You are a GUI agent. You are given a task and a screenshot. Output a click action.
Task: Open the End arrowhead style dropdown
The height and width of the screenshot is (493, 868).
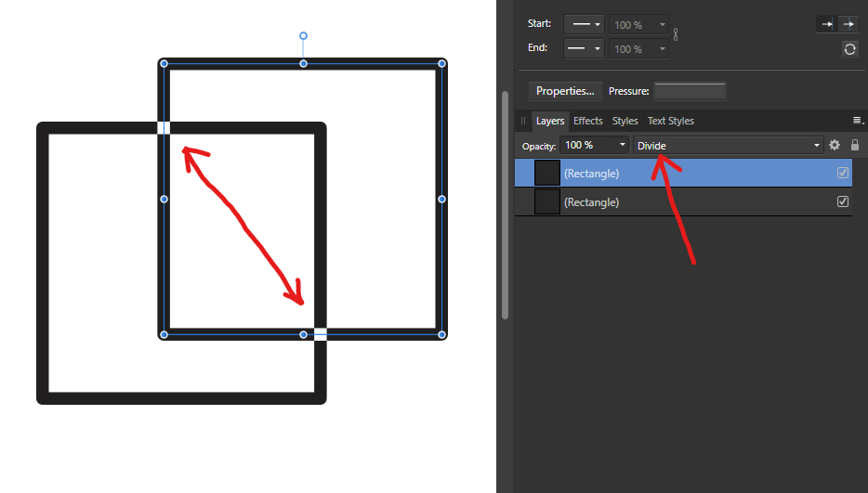click(584, 48)
